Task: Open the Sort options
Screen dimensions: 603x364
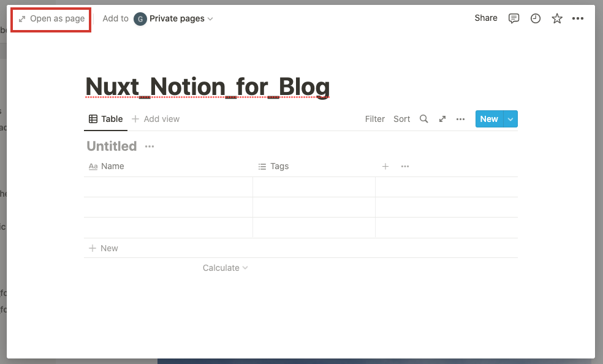Action: pos(402,119)
